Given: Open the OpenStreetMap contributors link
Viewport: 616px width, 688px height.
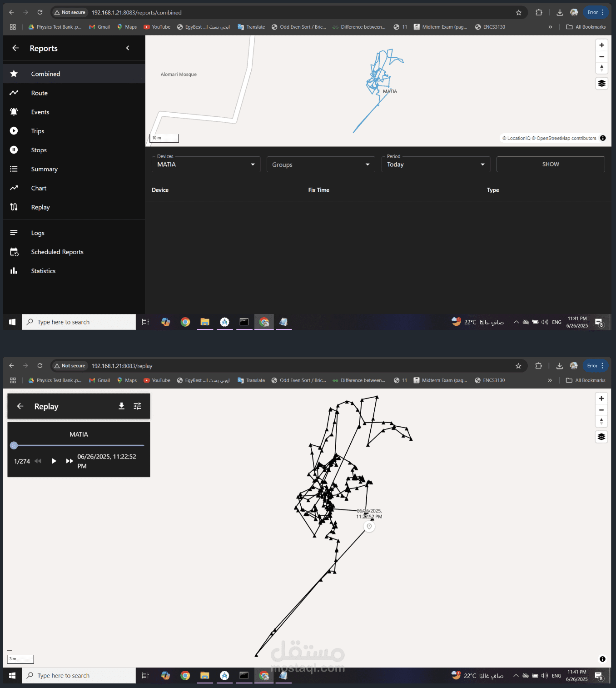Looking at the screenshot, I should pos(564,138).
